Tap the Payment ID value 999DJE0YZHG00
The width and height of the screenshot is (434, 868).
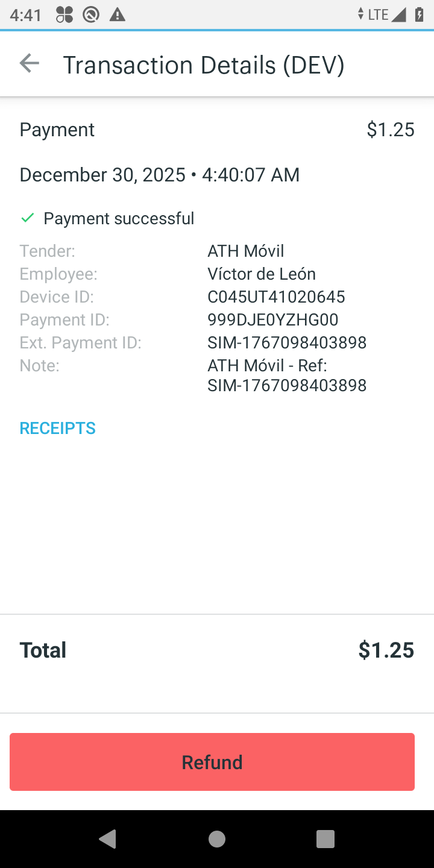coord(273,319)
